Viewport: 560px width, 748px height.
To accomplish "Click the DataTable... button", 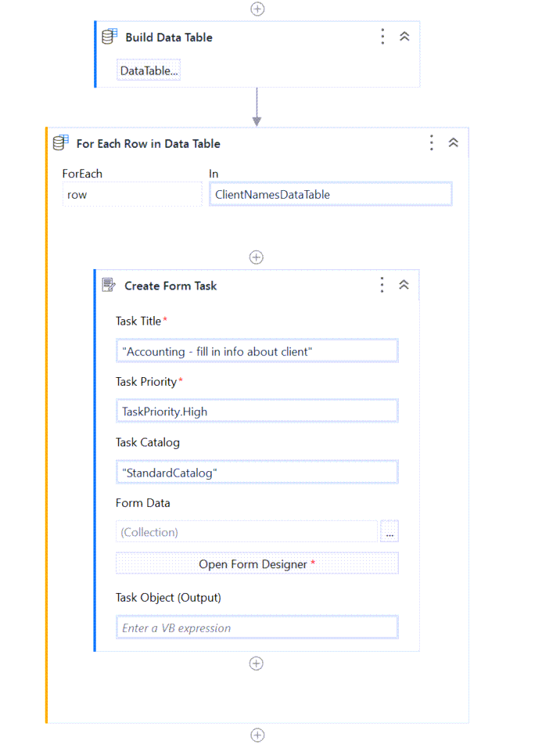I will (x=149, y=71).
